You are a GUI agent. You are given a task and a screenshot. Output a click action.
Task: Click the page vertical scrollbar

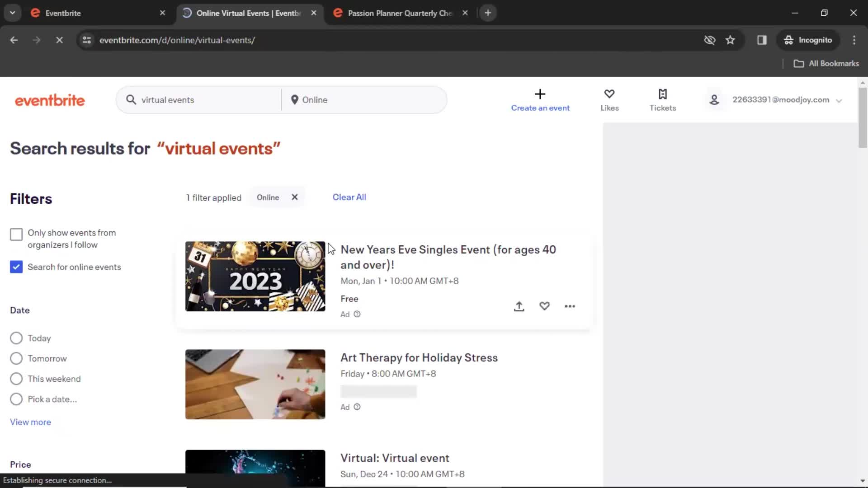[x=863, y=117]
